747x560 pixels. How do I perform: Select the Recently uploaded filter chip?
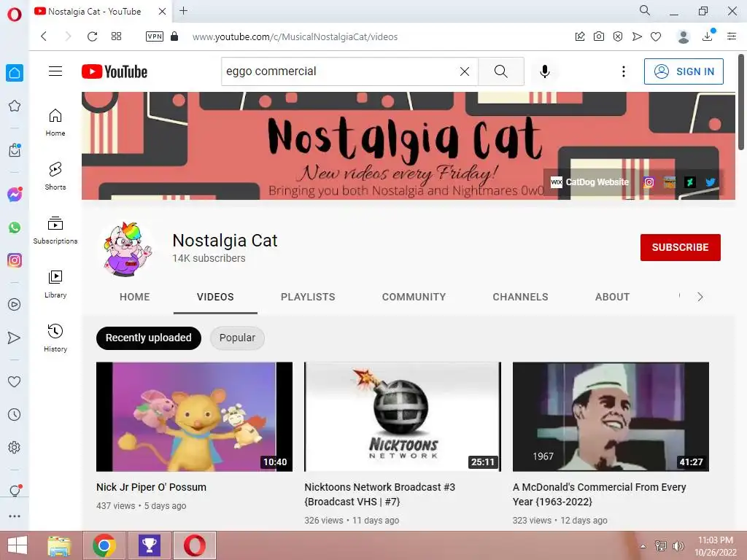click(x=149, y=338)
